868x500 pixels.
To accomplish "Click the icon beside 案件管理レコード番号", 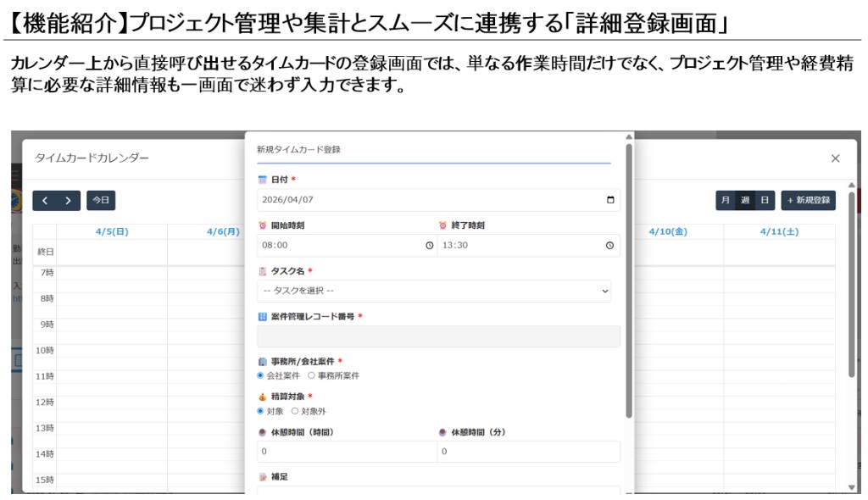I will 261,316.
